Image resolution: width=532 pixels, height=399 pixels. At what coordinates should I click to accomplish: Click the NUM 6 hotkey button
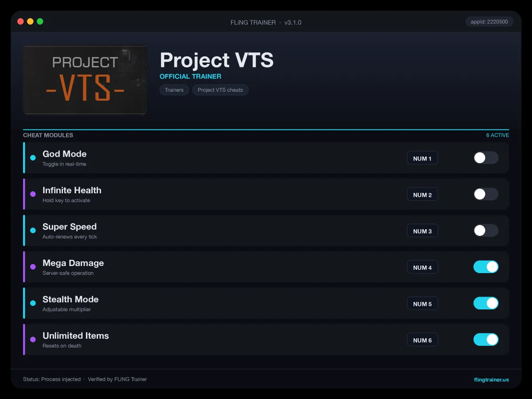(x=422, y=340)
